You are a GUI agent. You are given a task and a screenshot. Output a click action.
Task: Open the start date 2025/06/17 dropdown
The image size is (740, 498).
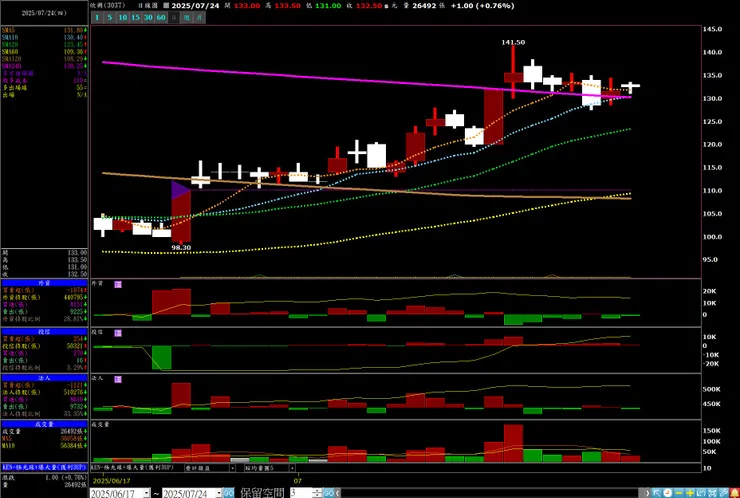147,493
